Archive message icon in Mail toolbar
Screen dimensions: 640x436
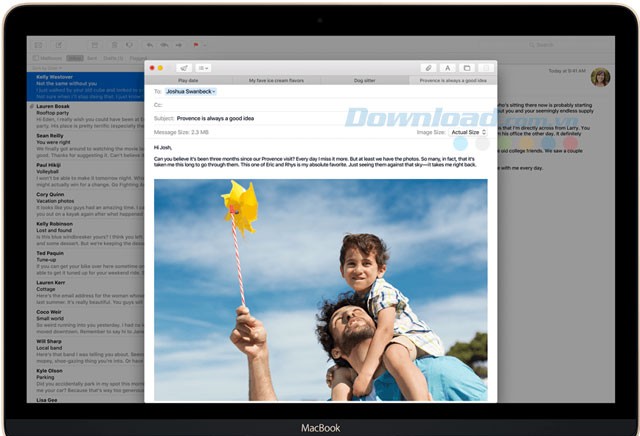[95, 45]
